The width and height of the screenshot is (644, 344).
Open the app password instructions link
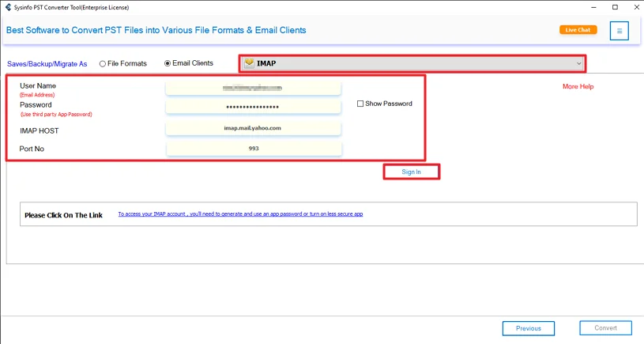240,214
